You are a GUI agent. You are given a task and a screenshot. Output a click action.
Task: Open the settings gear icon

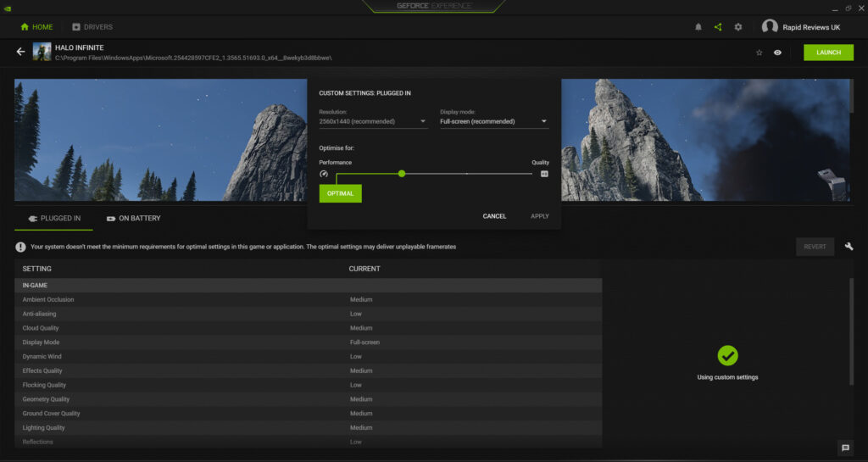738,27
